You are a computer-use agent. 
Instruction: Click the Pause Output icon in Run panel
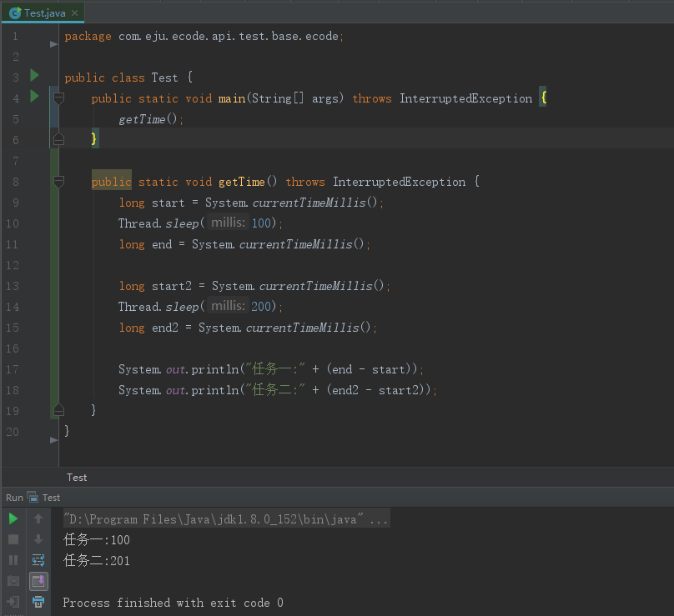pyautogui.click(x=13, y=559)
